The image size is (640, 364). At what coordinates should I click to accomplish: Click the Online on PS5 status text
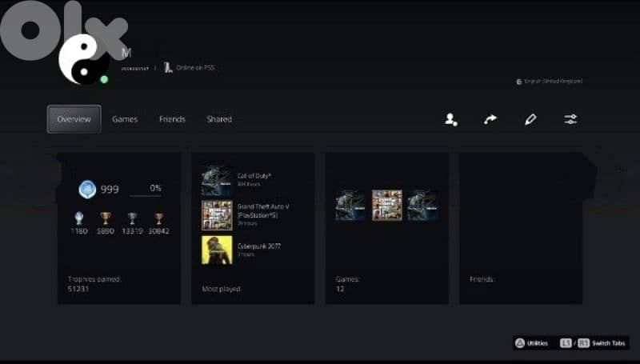click(x=195, y=68)
